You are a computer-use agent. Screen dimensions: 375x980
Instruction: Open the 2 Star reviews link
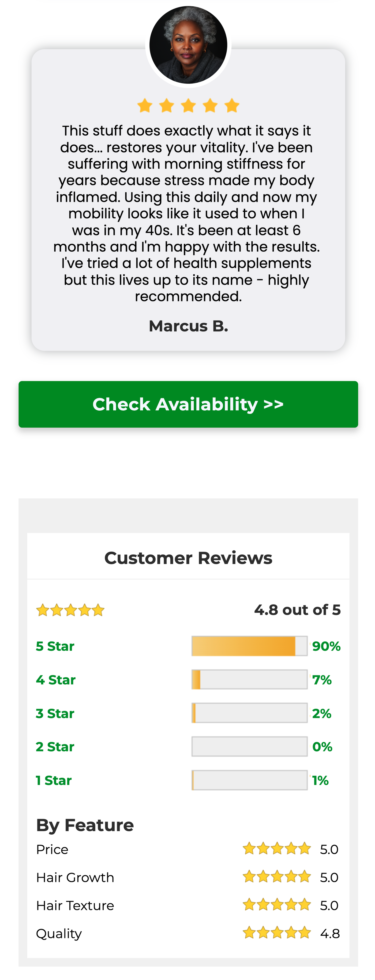[x=55, y=747]
